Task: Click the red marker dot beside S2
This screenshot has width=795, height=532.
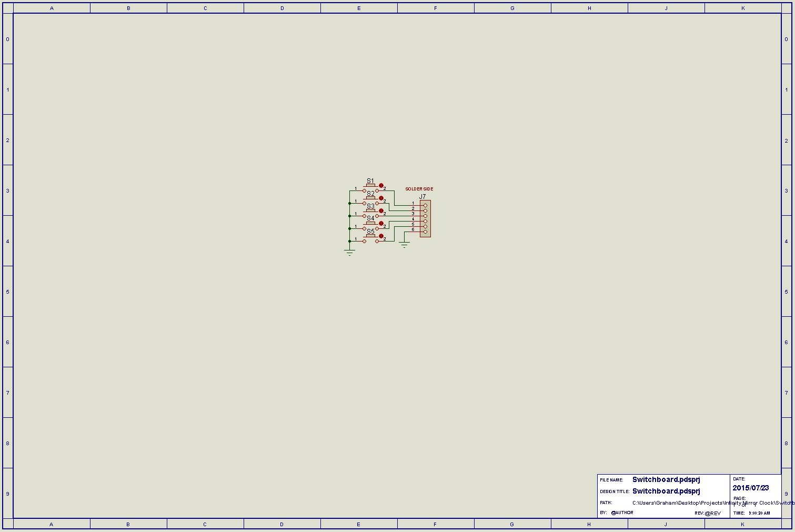Action: pos(381,198)
